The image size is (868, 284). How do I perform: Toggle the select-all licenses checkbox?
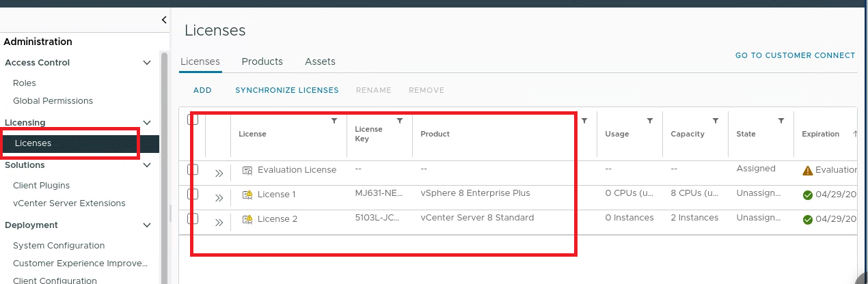193,119
